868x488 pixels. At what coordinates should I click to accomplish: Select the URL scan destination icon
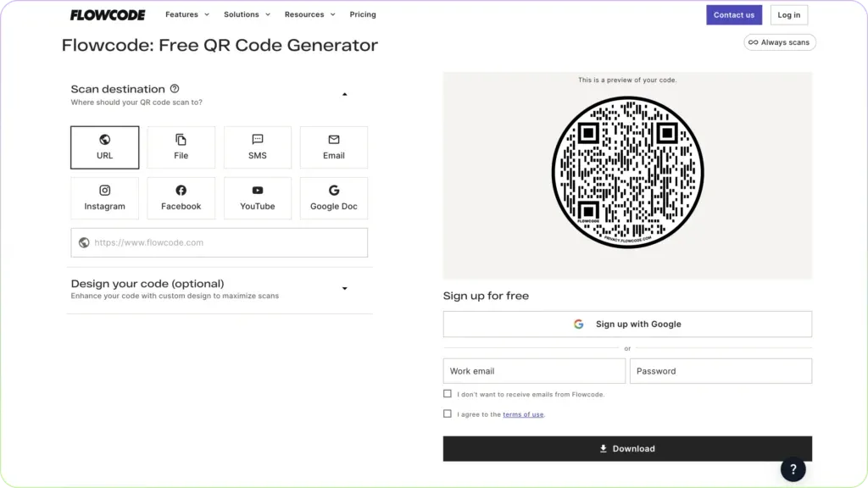[x=104, y=147]
